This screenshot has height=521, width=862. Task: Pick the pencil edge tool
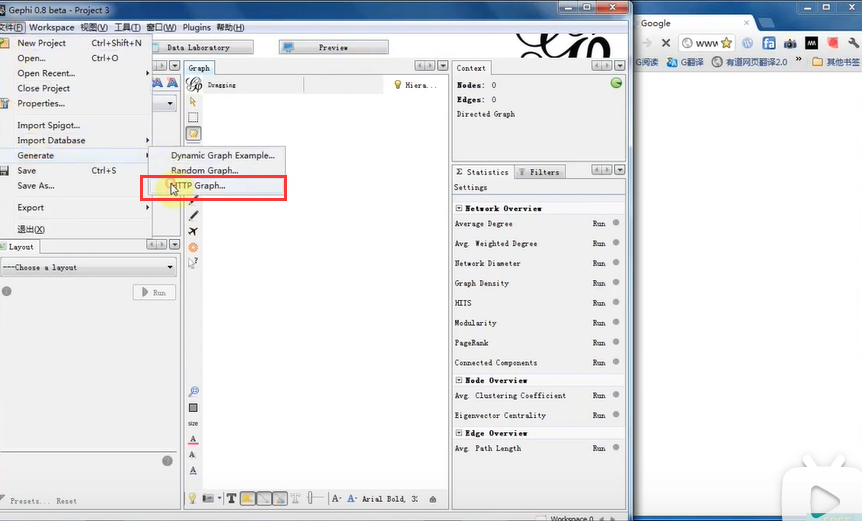click(193, 215)
